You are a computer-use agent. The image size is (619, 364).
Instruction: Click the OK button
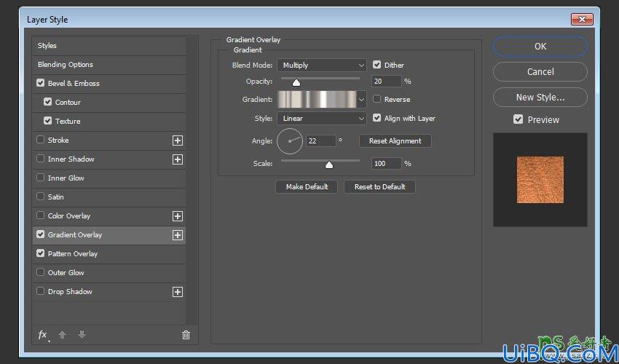(x=540, y=46)
